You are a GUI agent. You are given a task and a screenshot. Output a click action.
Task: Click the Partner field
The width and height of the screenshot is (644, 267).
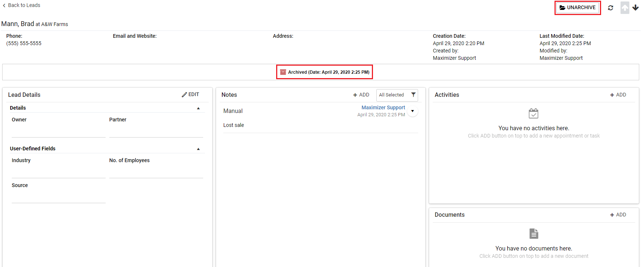point(156,131)
